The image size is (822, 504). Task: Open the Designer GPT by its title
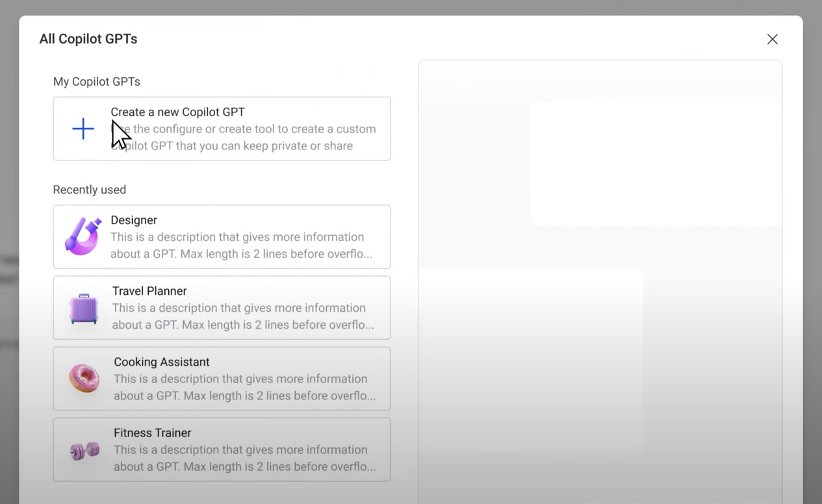coord(134,220)
